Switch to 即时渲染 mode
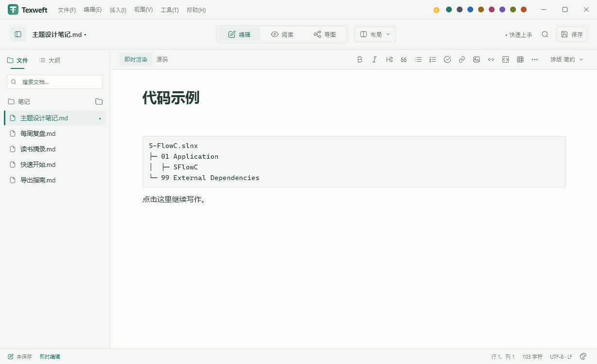The width and height of the screenshot is (597, 364). click(x=136, y=60)
